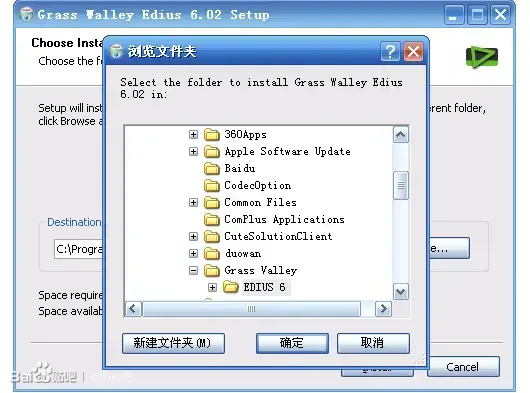
Task: Close the Grass Valley Edius Setup window
Action: [x=500, y=15]
